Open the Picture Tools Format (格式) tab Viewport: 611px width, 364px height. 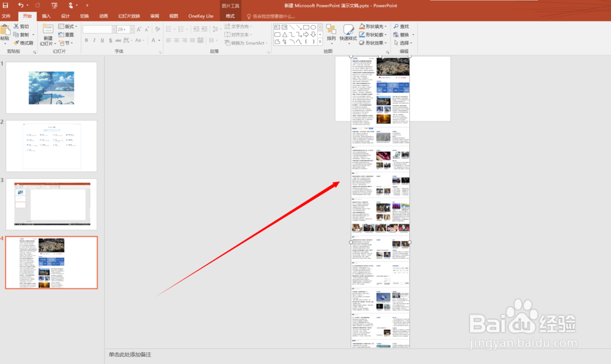pos(230,16)
